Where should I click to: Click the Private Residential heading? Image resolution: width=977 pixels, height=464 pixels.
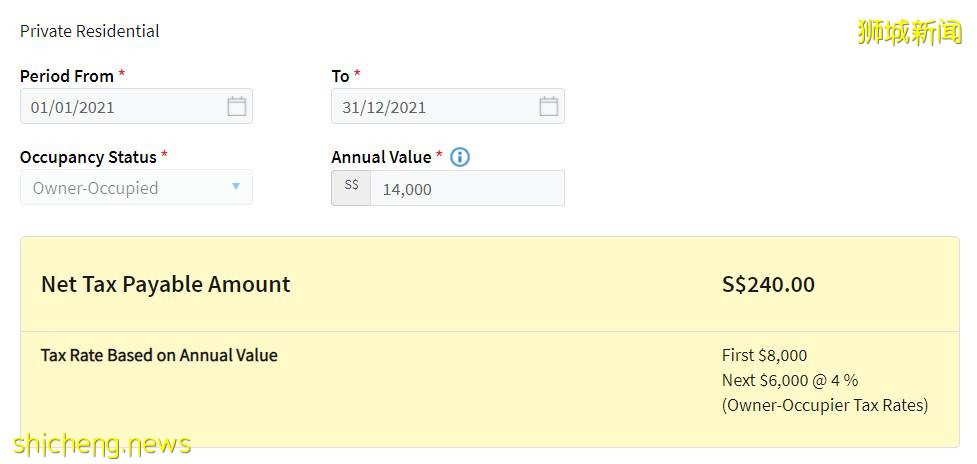pyautogui.click(x=90, y=31)
